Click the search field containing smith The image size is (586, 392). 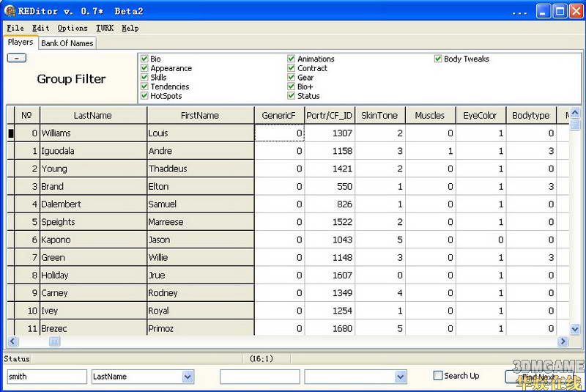[x=47, y=377]
